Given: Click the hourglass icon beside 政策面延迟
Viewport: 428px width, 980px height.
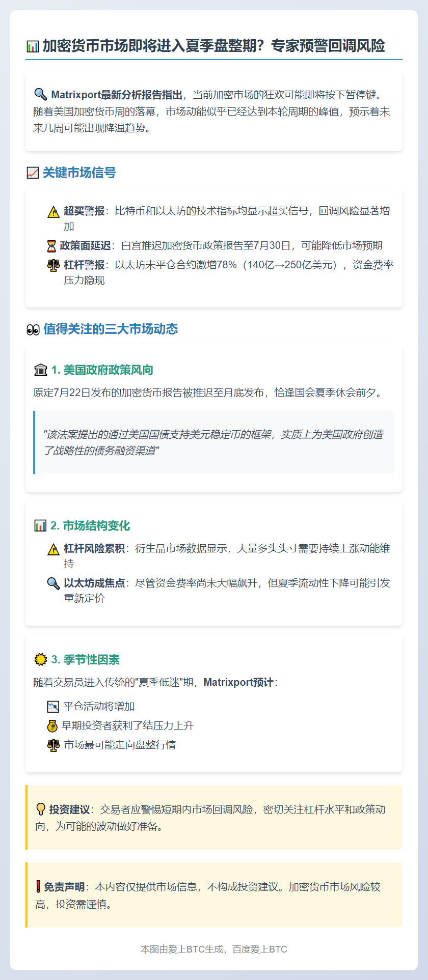Looking at the screenshot, I should [51, 246].
